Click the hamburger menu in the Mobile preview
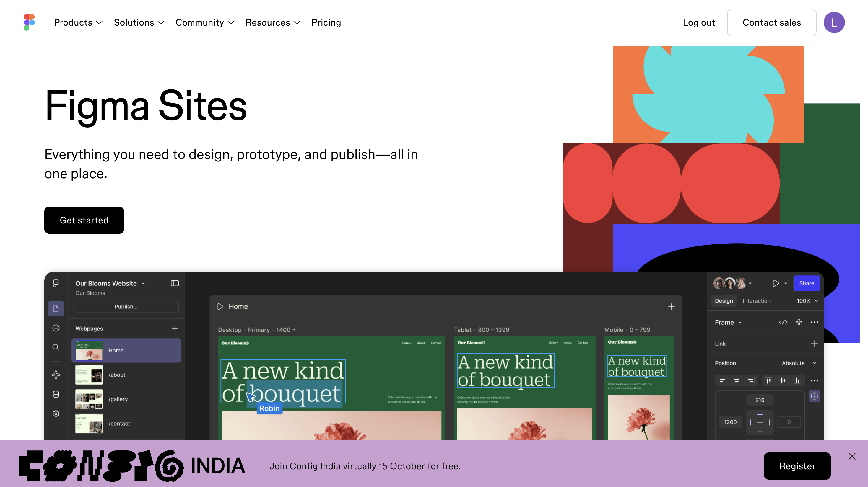This screenshot has width=868, height=487. click(x=667, y=342)
